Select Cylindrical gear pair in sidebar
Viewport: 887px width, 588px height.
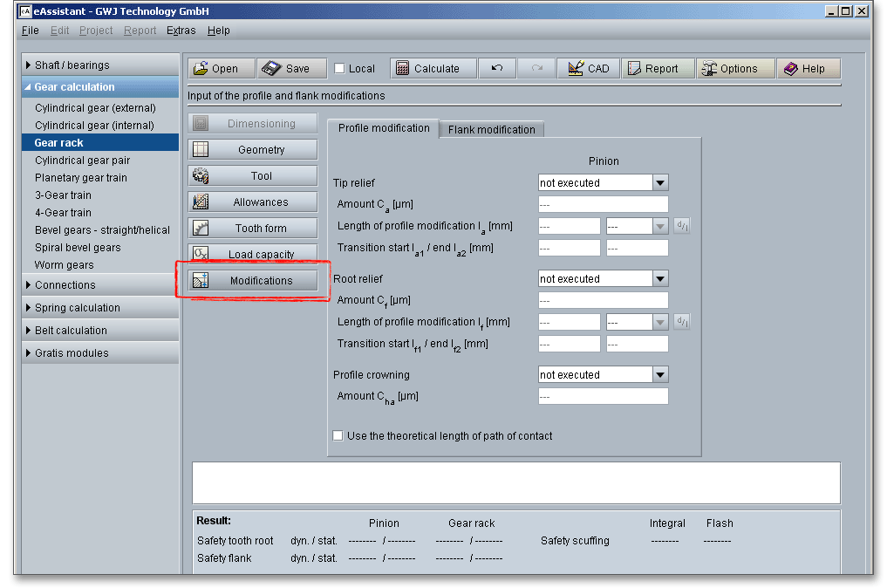(x=83, y=161)
